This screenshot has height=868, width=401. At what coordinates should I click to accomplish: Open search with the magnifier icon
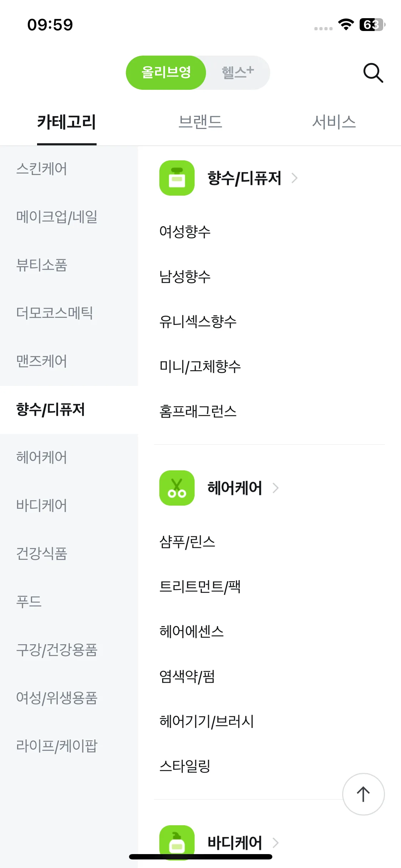(373, 73)
